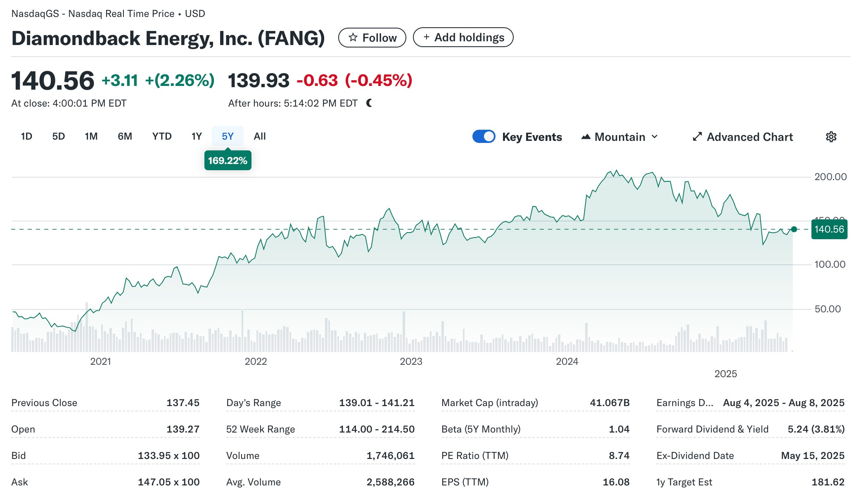Viewport: 868px width, 504px height.
Task: Click the Open value 139.27
Action: 183,429
